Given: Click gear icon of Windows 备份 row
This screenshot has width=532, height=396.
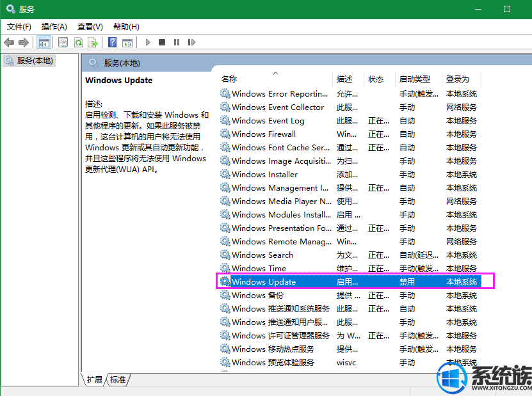Looking at the screenshot, I should pyautogui.click(x=225, y=295).
